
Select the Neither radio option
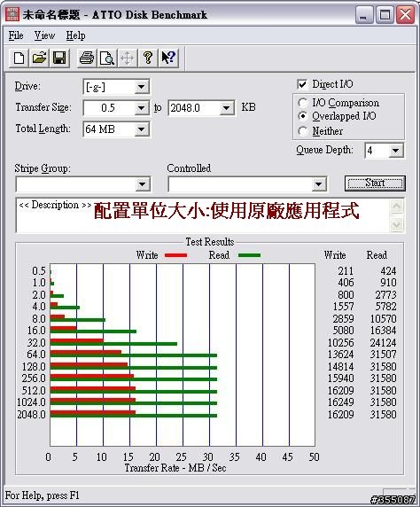click(303, 131)
